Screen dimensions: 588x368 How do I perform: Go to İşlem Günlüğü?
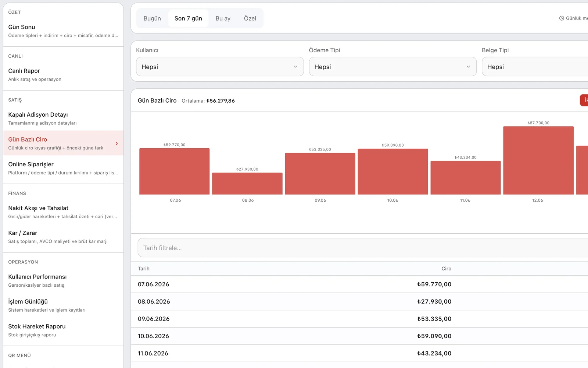pyautogui.click(x=63, y=305)
